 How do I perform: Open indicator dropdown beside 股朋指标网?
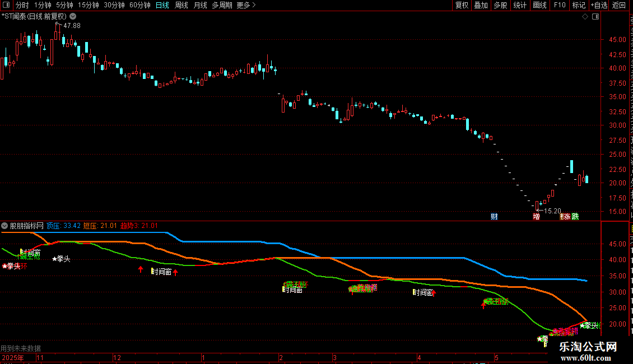(x=4, y=226)
